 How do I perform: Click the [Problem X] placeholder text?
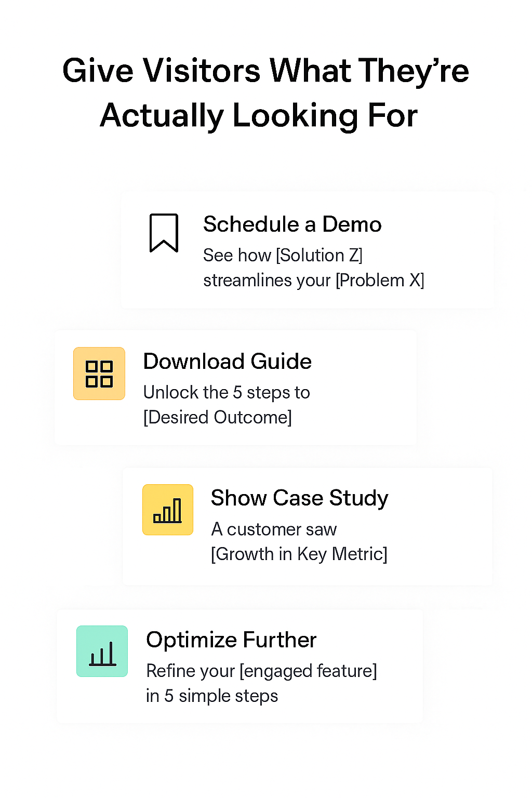point(380,281)
